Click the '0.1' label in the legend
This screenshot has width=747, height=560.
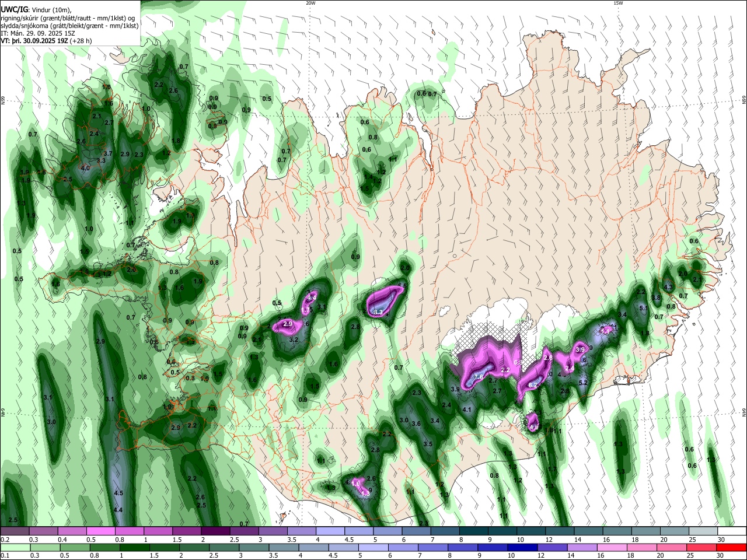(x=5, y=556)
